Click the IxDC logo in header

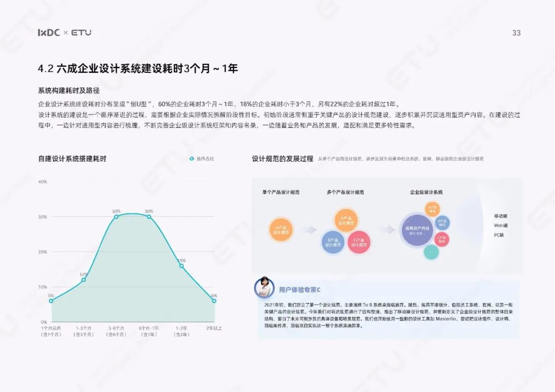point(49,32)
